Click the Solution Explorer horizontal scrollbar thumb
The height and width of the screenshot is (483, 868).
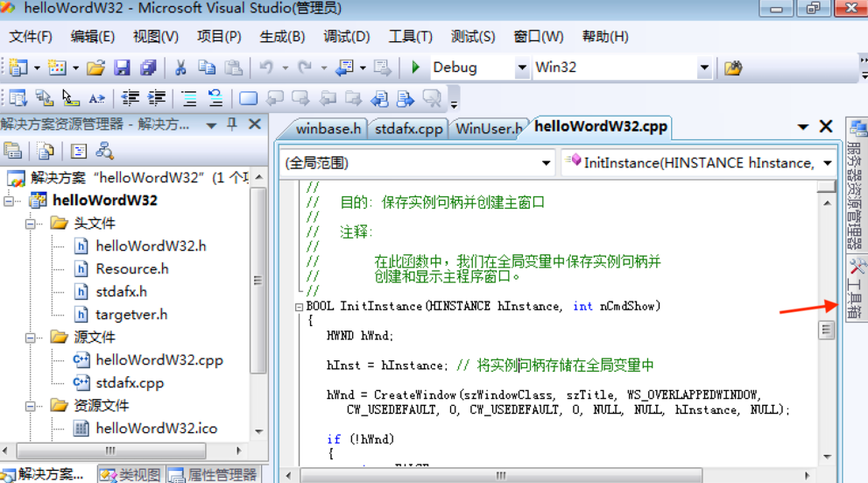click(110, 451)
